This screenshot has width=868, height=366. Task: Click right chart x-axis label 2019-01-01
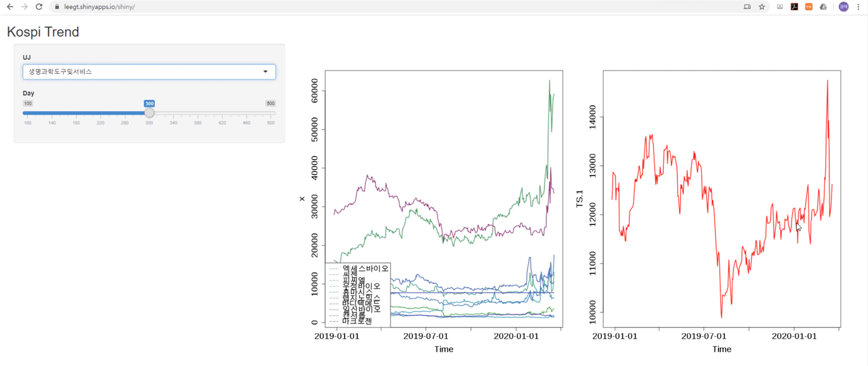point(615,336)
